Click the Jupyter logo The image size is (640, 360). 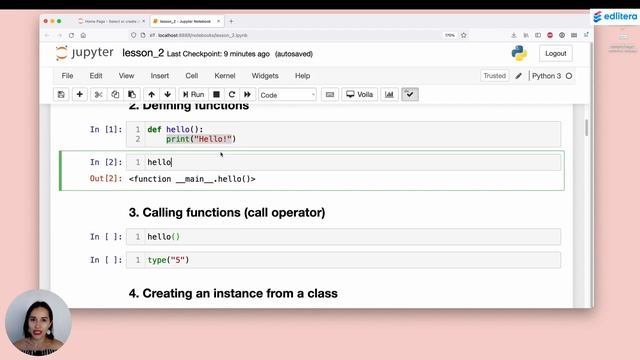click(x=84, y=53)
